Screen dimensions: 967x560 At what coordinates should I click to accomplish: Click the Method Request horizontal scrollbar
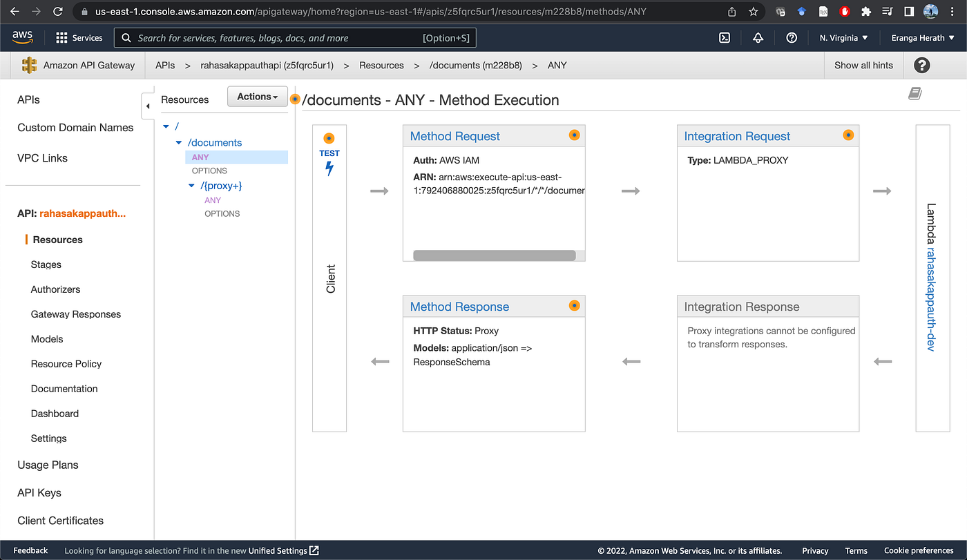click(x=494, y=255)
